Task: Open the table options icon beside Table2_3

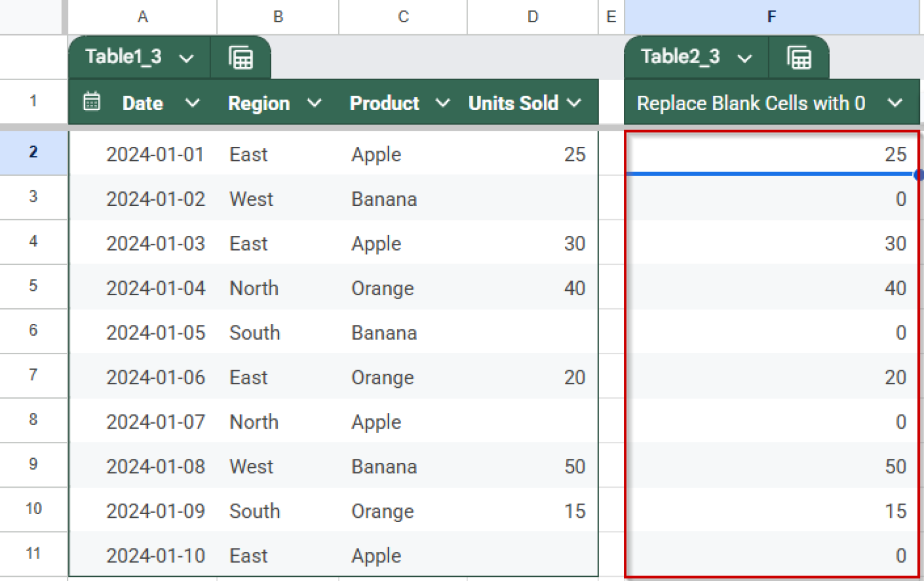Action: (x=799, y=57)
